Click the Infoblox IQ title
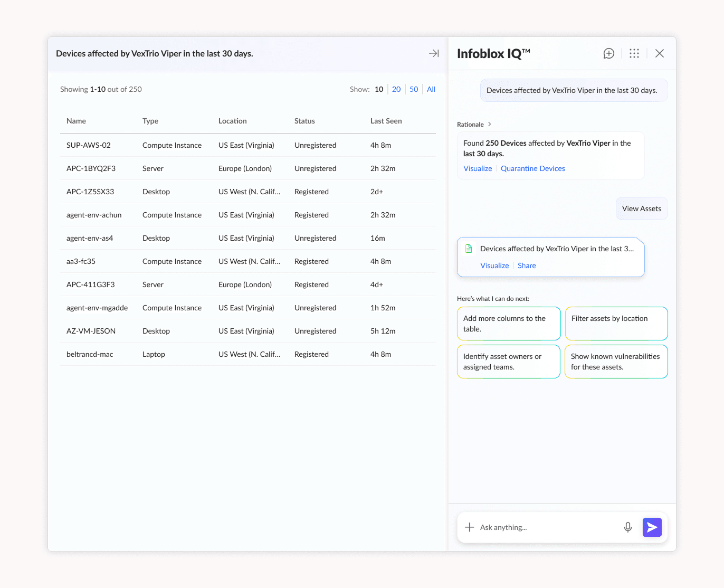Screen dimensions: 724x588 [493, 53]
